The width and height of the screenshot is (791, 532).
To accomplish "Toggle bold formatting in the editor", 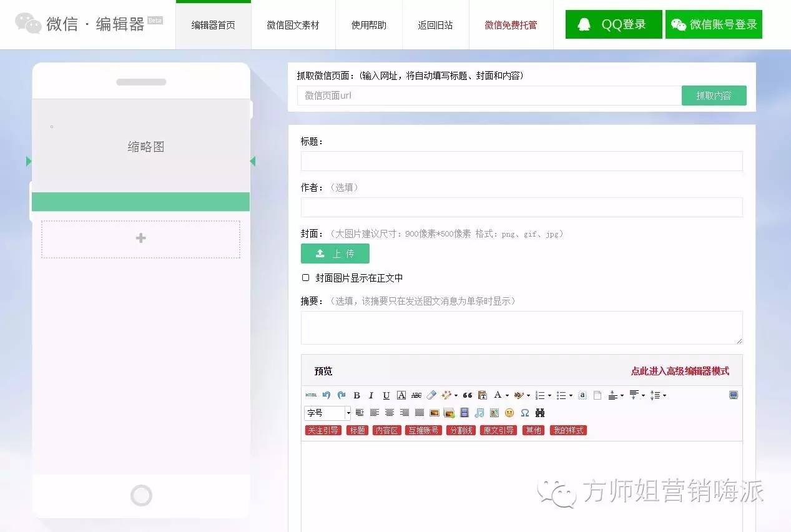I will pyautogui.click(x=356, y=395).
